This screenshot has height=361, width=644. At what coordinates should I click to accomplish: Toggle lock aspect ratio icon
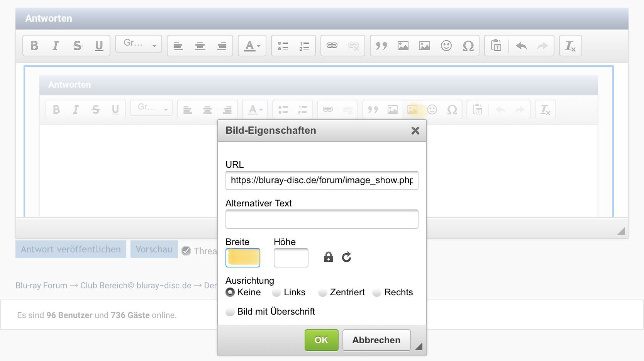[329, 257]
